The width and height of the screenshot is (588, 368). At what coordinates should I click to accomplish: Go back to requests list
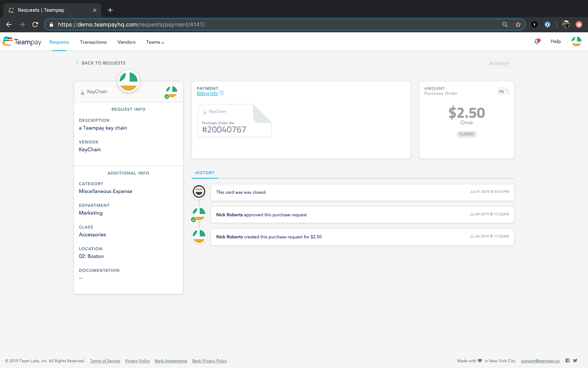(x=100, y=63)
